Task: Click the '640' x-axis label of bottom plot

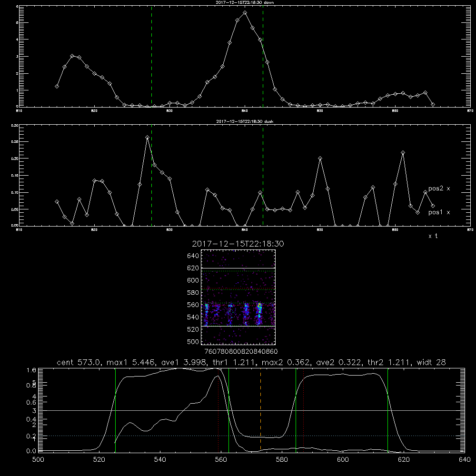Action: tap(465, 460)
